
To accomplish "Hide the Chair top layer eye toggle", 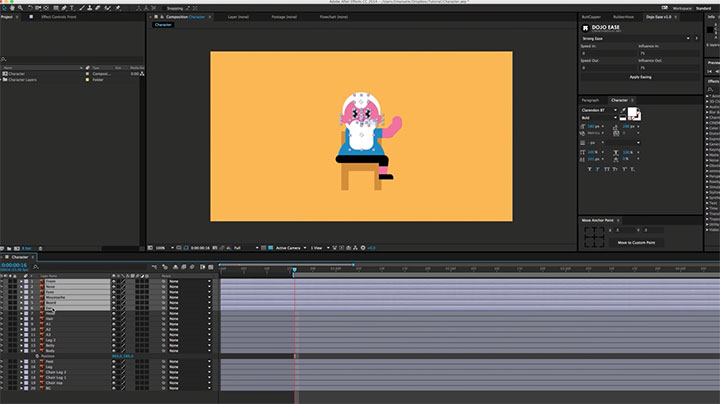I will [2, 383].
